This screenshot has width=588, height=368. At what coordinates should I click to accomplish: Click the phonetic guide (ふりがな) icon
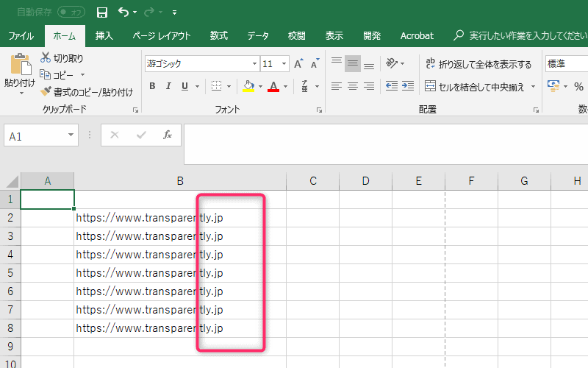[x=305, y=86]
